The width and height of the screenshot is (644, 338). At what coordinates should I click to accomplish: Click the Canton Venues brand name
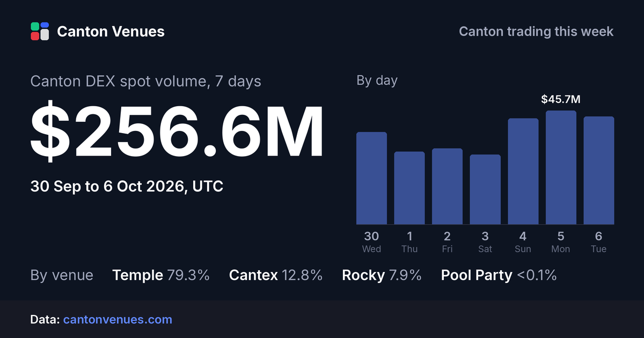pos(111,32)
